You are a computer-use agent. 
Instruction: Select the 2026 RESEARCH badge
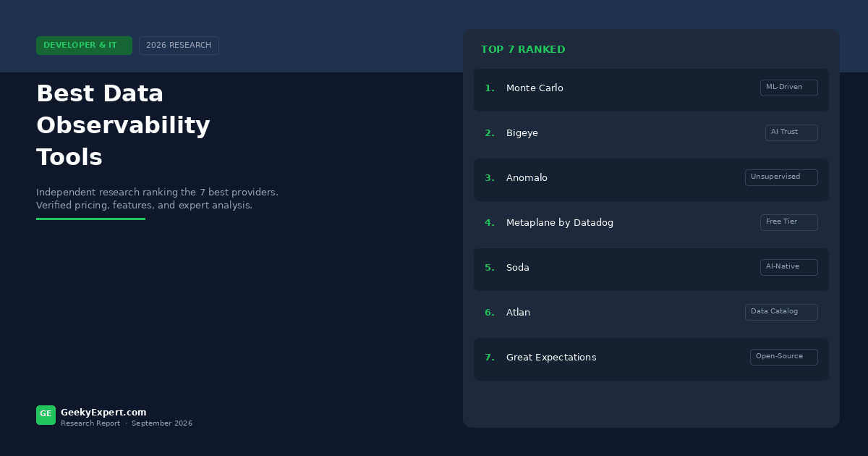[179, 46]
